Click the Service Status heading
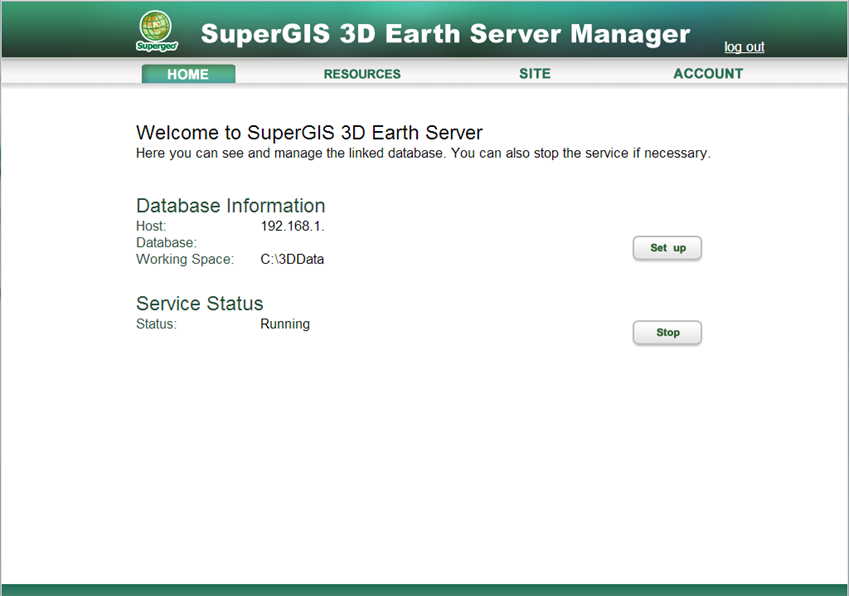Screen dimensions: 850x596 pyautogui.click(x=199, y=303)
